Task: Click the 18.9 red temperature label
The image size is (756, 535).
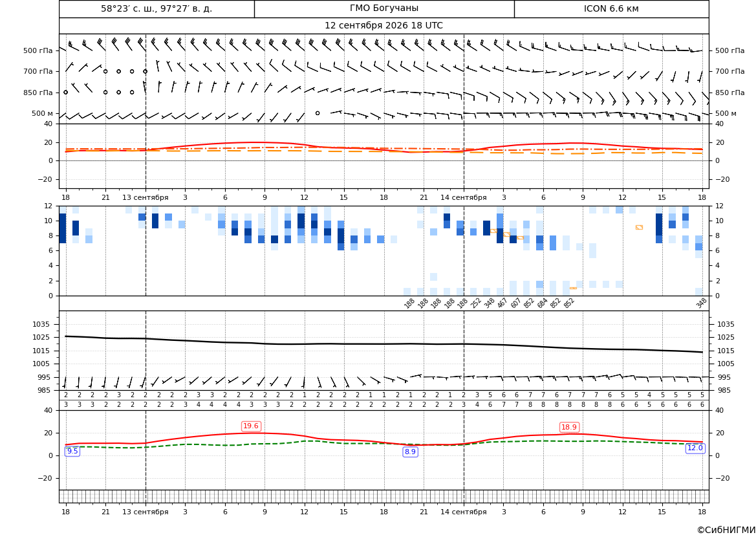Action: 569,427
